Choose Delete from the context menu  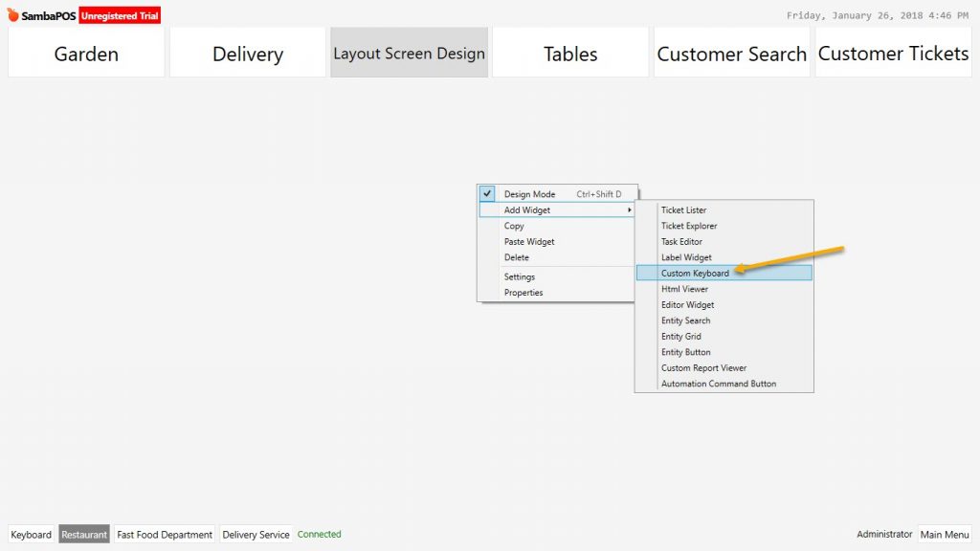click(x=556, y=256)
